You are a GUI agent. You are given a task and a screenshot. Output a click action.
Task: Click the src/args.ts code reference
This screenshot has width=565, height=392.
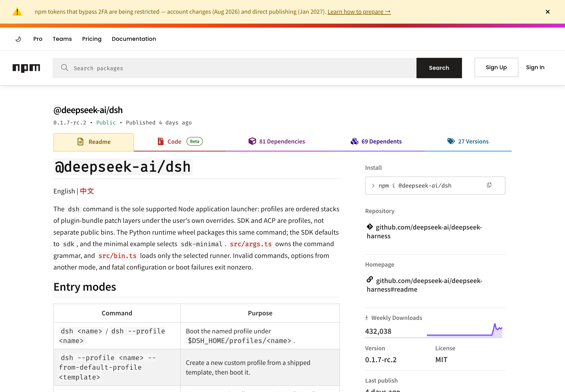point(251,244)
